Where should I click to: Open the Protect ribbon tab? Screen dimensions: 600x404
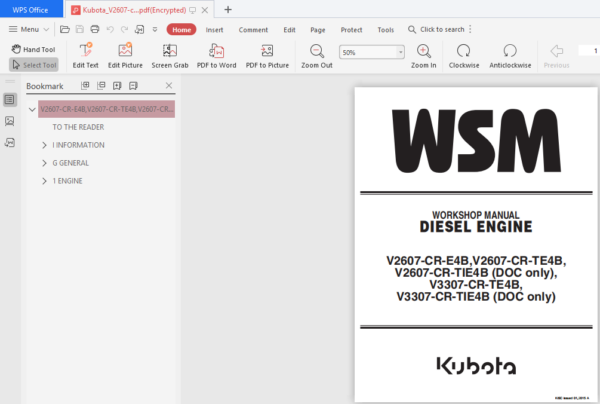click(x=351, y=30)
